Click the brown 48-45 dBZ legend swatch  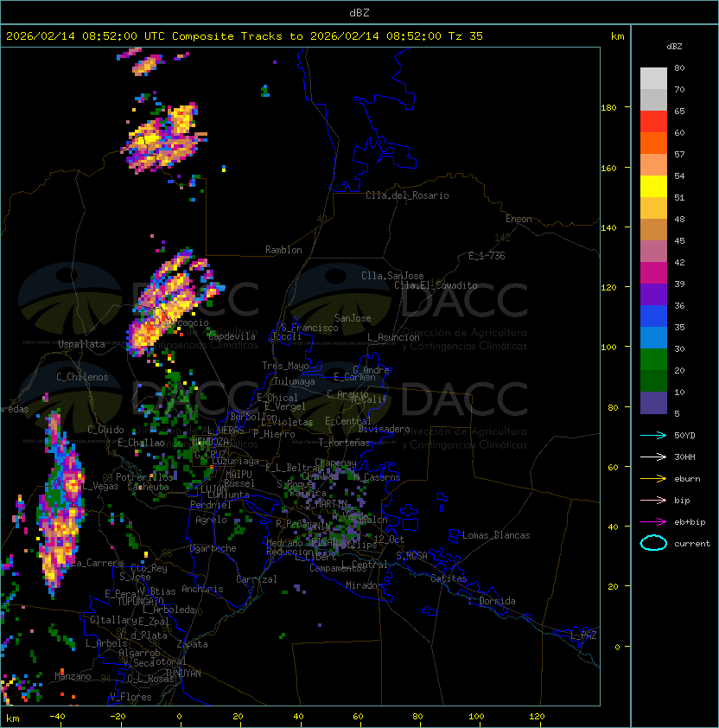653,230
